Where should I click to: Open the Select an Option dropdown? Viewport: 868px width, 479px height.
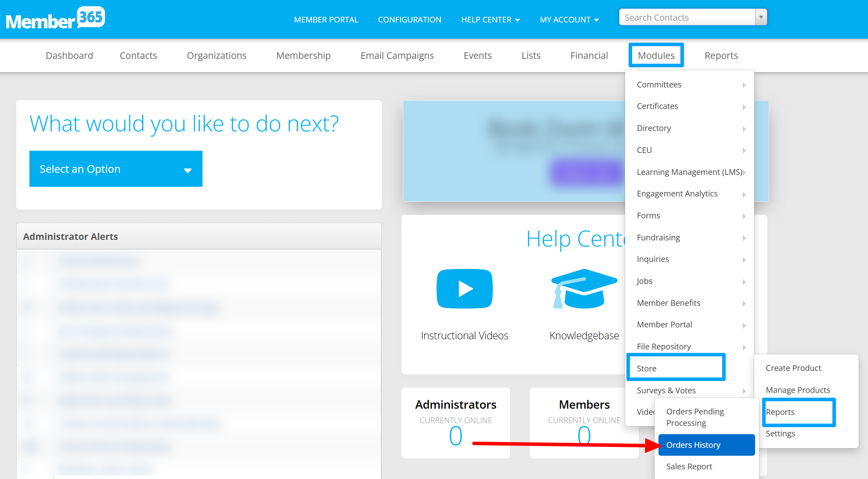(x=116, y=169)
